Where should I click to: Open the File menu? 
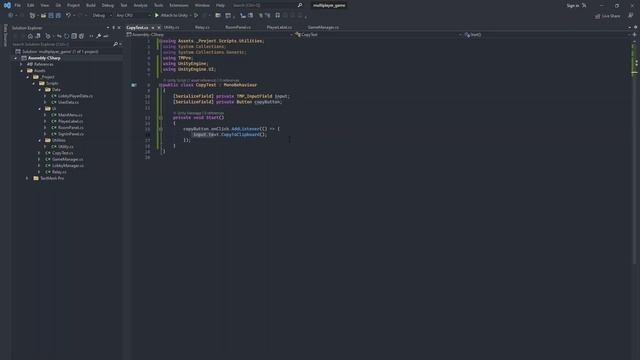click(x=18, y=5)
